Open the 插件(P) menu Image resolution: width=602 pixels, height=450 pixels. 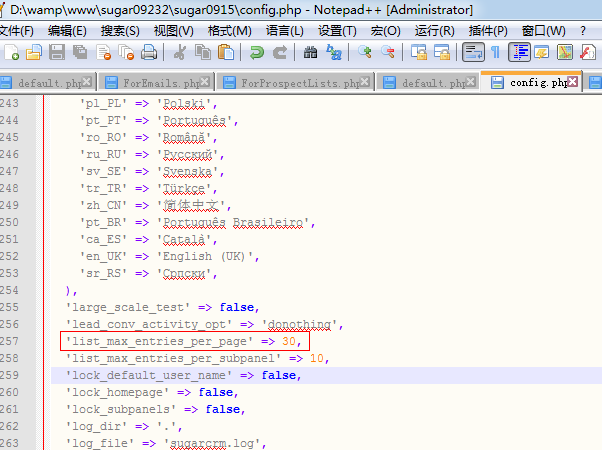point(488,30)
